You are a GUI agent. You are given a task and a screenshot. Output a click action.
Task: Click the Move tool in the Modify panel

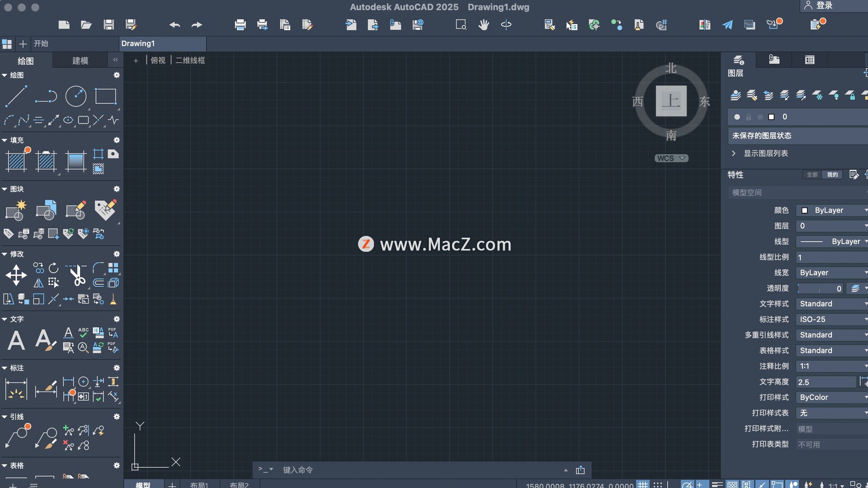pyautogui.click(x=16, y=275)
